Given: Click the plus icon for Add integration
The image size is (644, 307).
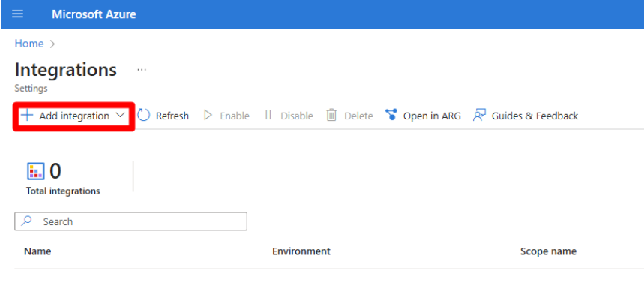Looking at the screenshot, I should pos(27,116).
